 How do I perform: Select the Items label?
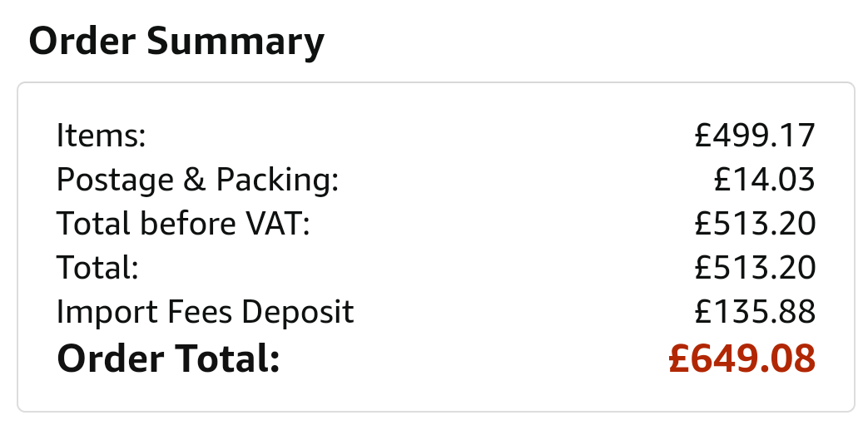[x=101, y=135]
